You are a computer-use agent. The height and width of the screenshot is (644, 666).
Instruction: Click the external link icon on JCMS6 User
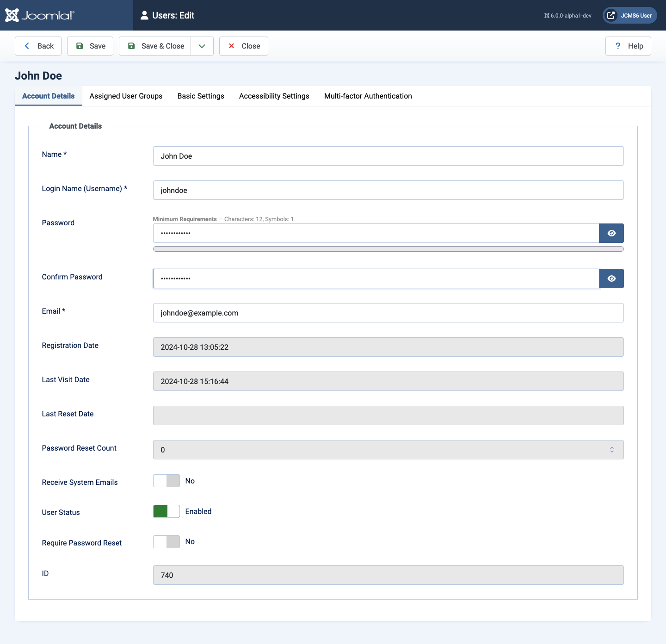tap(611, 15)
